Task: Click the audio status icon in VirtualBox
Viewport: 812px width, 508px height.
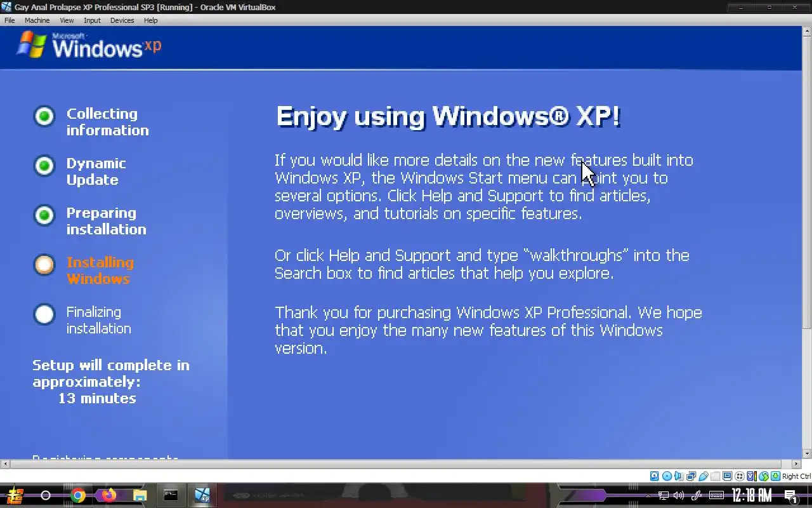Action: [x=679, y=476]
